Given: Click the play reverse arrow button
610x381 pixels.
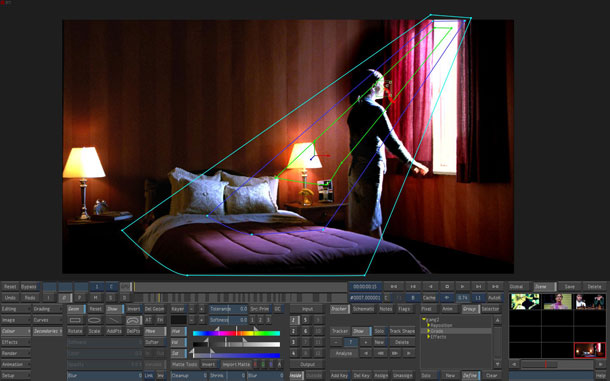Looking at the screenshot, I should coord(431,286).
